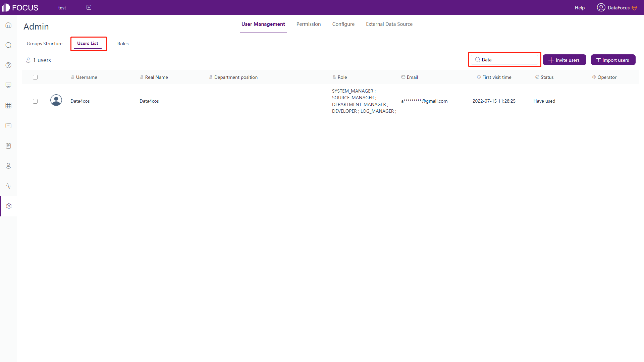Open the admin settings gear icon in the sidebar
The width and height of the screenshot is (644, 362).
(x=9, y=206)
